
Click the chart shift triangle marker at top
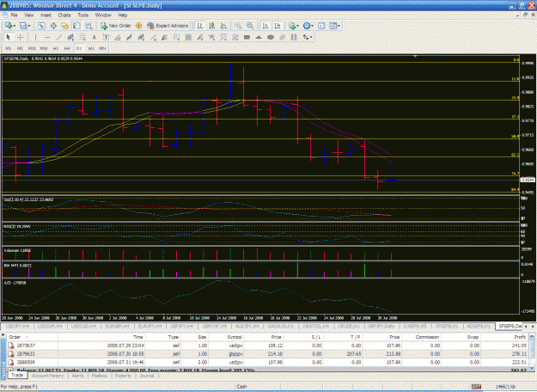(415, 56)
